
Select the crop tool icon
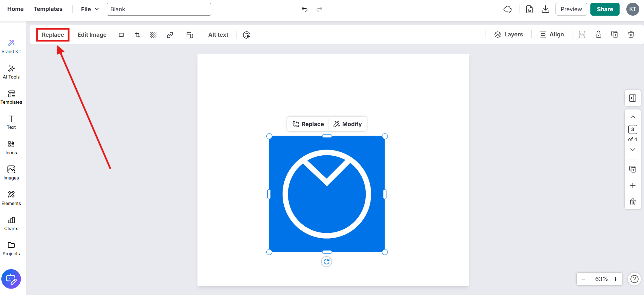coord(137,35)
